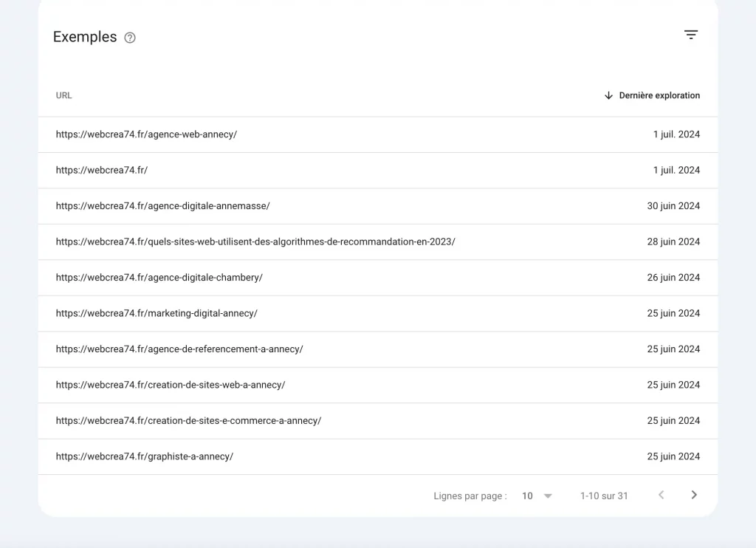Click the help icon next to Exemples
756x548 pixels.
(130, 38)
